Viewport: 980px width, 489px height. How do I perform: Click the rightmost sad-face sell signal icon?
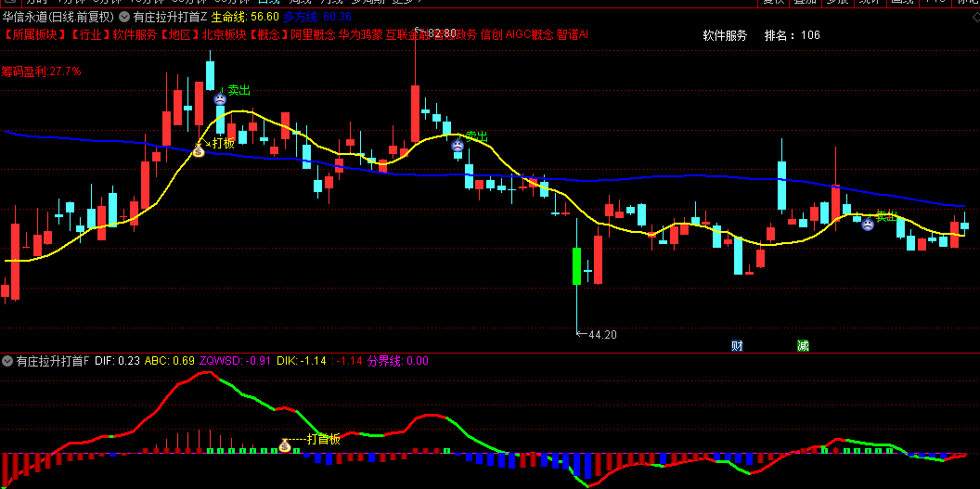868,225
